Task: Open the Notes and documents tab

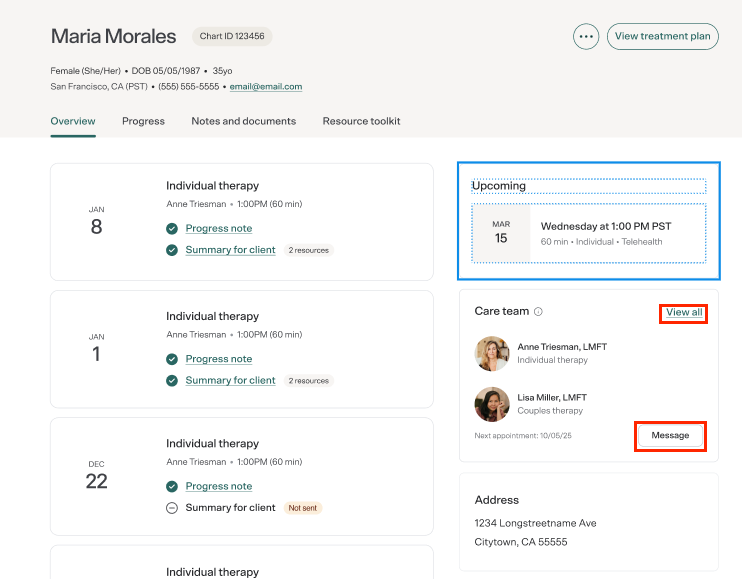Action: 244,121
